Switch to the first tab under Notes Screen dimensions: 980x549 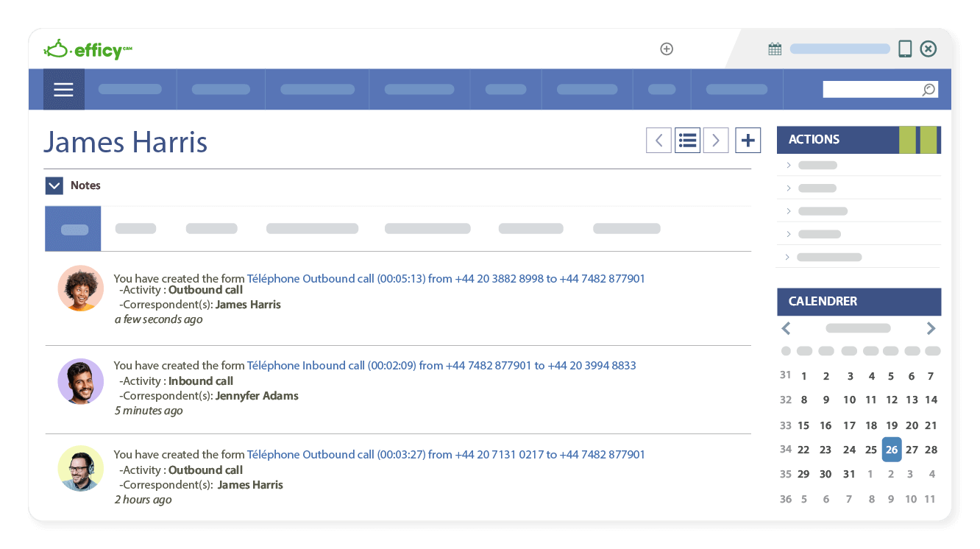tap(73, 228)
